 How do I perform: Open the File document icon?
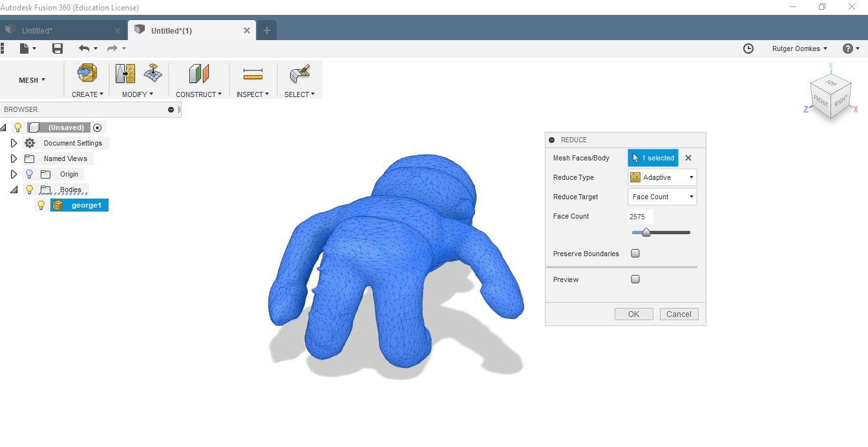pyautogui.click(x=24, y=49)
